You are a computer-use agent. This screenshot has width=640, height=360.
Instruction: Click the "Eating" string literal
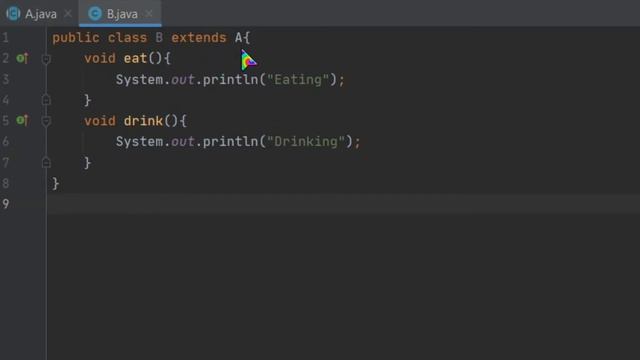[x=298, y=80]
